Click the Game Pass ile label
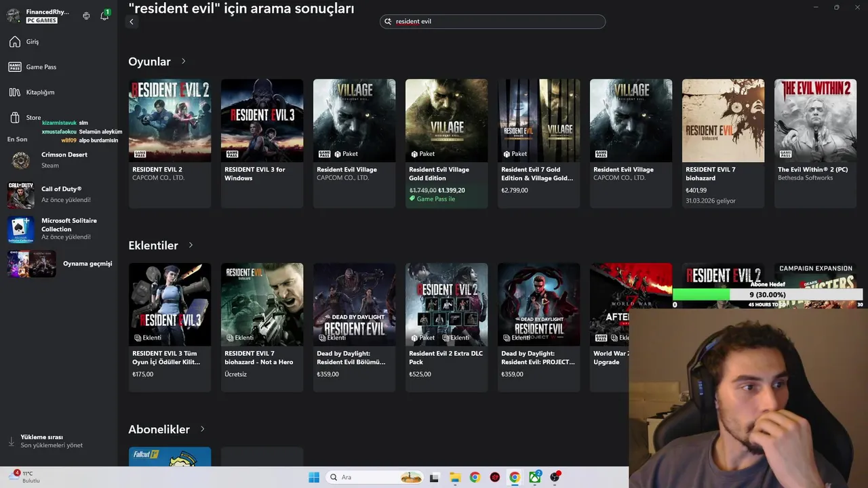Viewport: 868px width, 488px height. pos(432,199)
